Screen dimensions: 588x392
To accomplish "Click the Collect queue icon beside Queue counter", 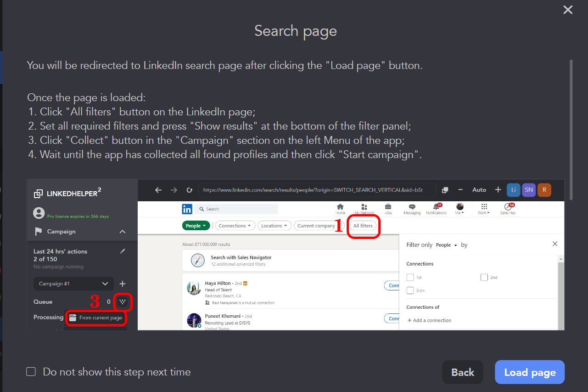I will pyautogui.click(x=122, y=302).
